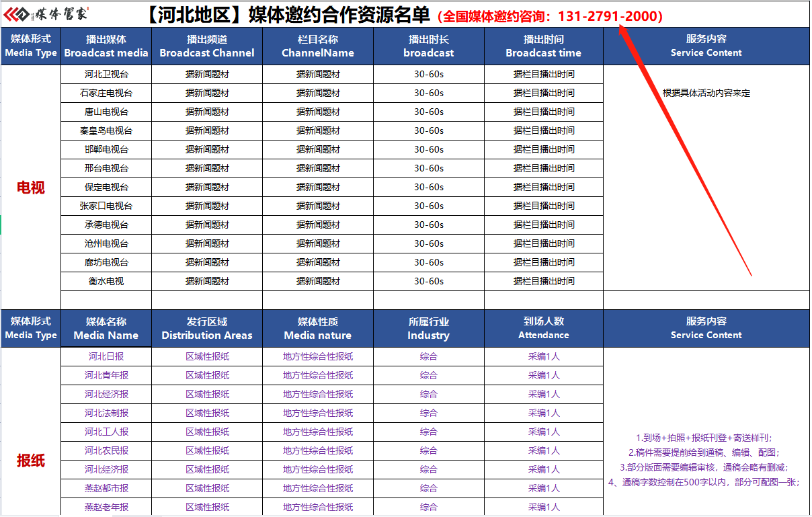This screenshot has height=517, width=812.
Task: Select the 衡水电视 cell
Action: [x=106, y=282]
